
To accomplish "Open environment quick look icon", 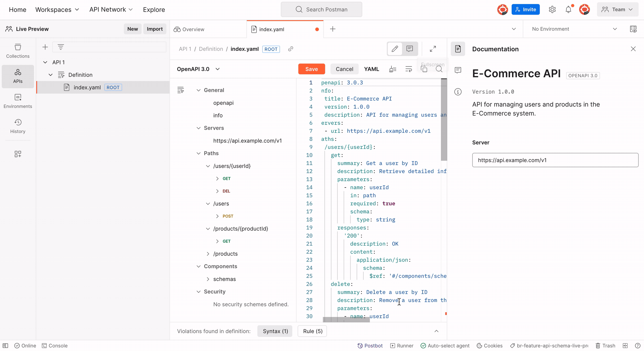I will (x=633, y=29).
